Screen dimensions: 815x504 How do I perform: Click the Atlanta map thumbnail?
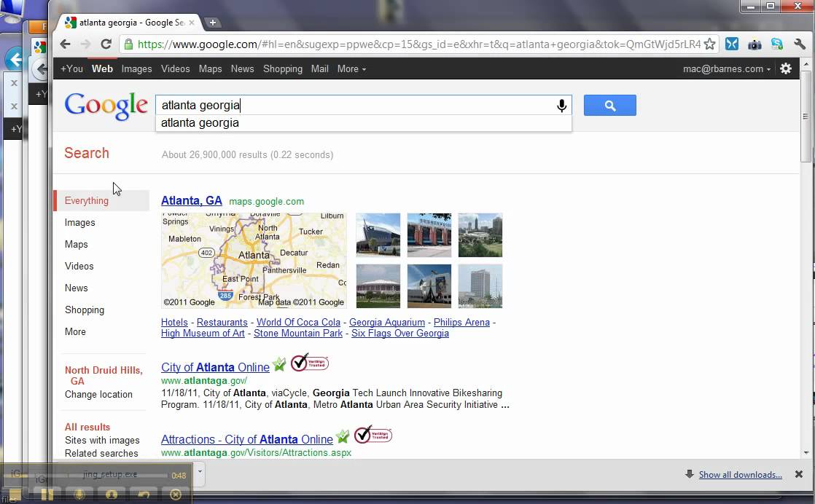(254, 261)
